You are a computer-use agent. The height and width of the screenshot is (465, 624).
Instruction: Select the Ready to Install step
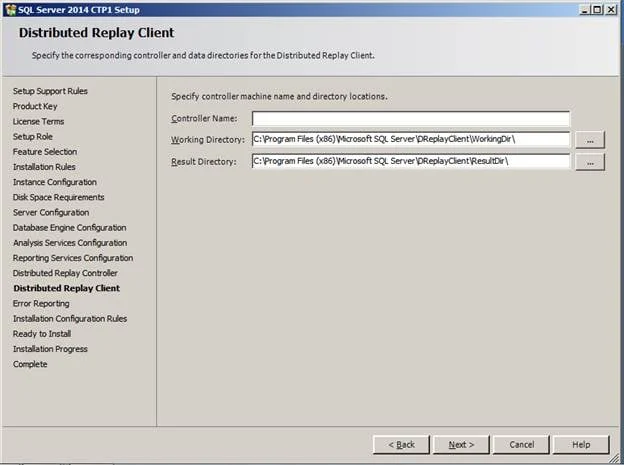click(42, 334)
